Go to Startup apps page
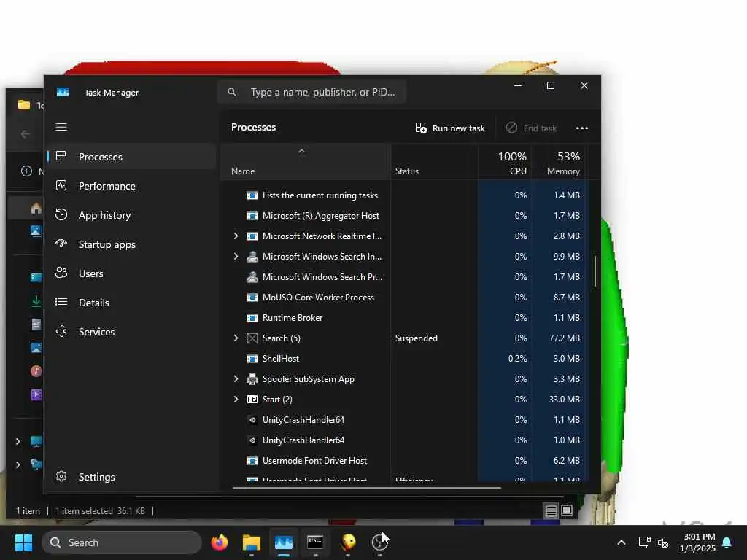This screenshot has height=560, width=747. [131, 244]
